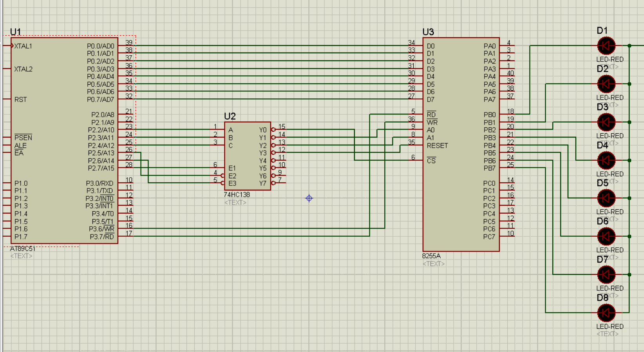Click the PB7 pin label

[x=490, y=168]
